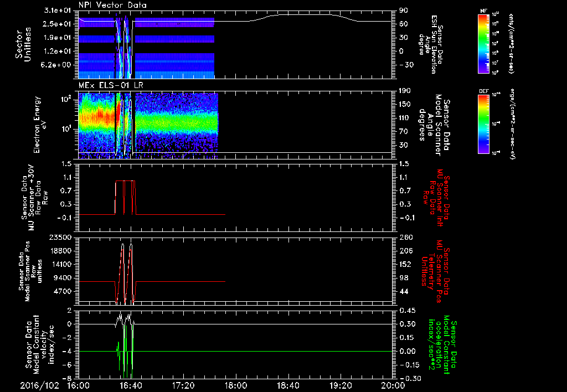This screenshot has height=392, width=567.
Task: Click the 1.9e+01 sector tick value
Action: coord(57,38)
